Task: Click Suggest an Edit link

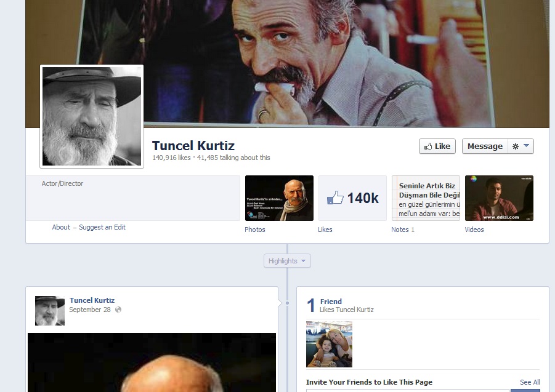Action: click(102, 227)
